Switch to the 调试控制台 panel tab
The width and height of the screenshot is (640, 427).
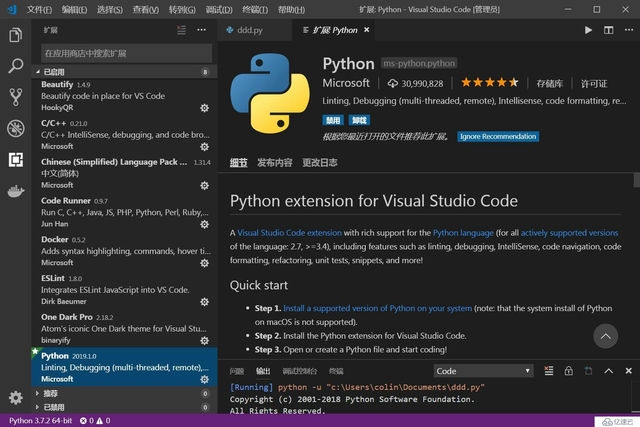click(x=300, y=371)
